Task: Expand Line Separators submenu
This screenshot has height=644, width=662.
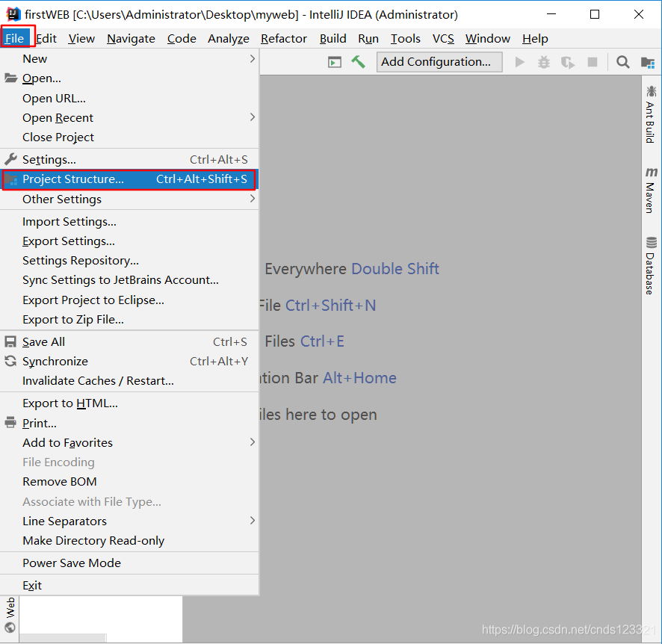Action: (129, 521)
